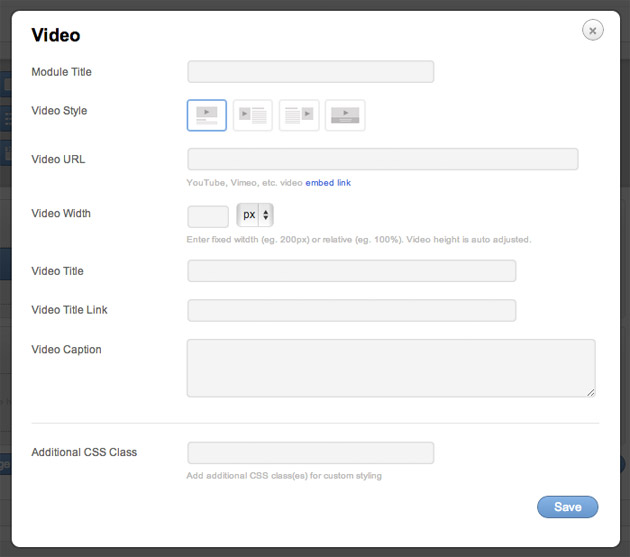The height and width of the screenshot is (557, 630).
Task: Close the Video dialog
Action: (593, 30)
